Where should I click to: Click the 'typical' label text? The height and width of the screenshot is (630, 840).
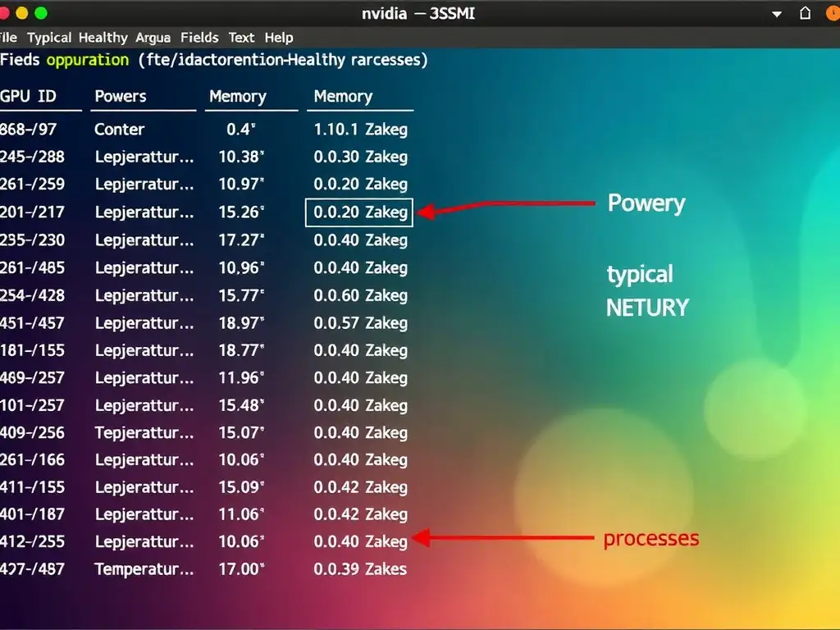[x=640, y=276]
